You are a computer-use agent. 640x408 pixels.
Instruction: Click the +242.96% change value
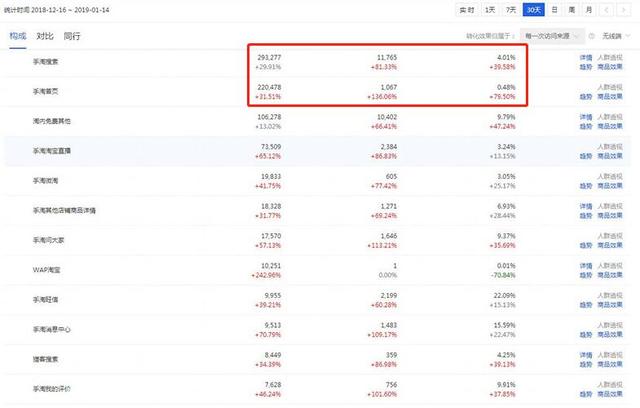[x=266, y=275]
